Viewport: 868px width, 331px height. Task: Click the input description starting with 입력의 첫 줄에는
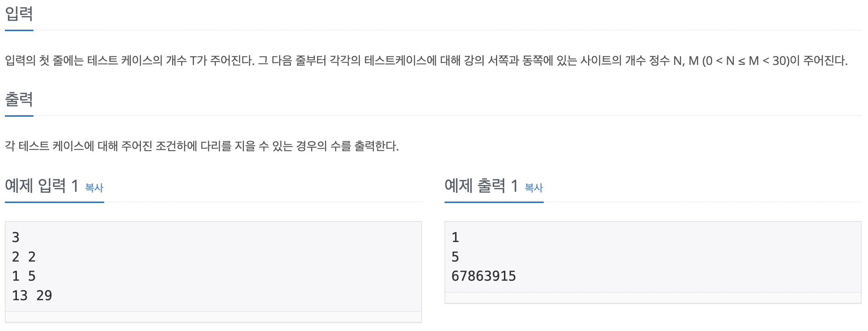(426, 61)
